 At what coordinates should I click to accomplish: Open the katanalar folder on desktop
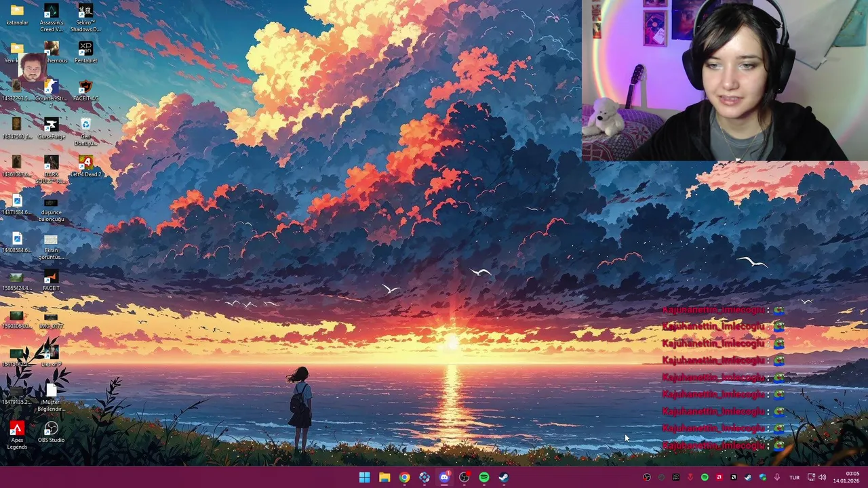[17, 15]
